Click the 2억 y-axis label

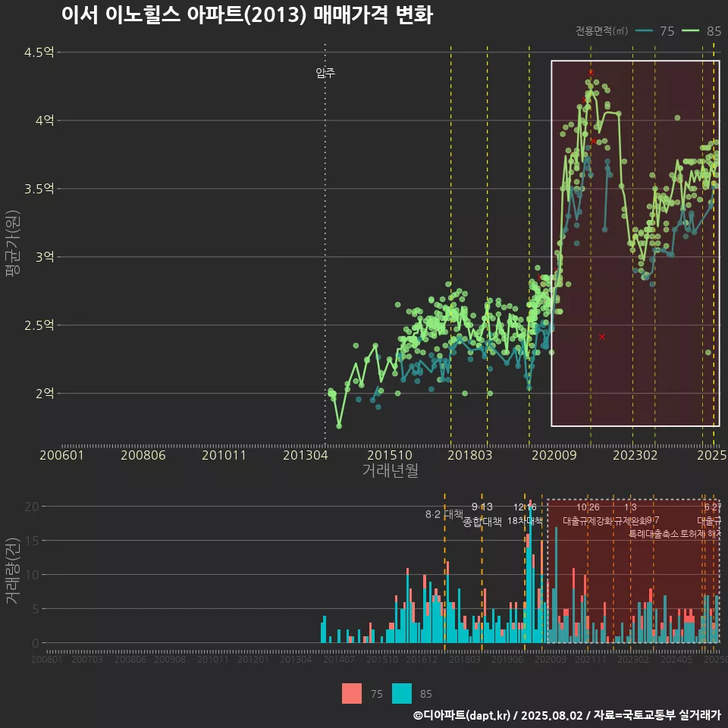[x=45, y=394]
